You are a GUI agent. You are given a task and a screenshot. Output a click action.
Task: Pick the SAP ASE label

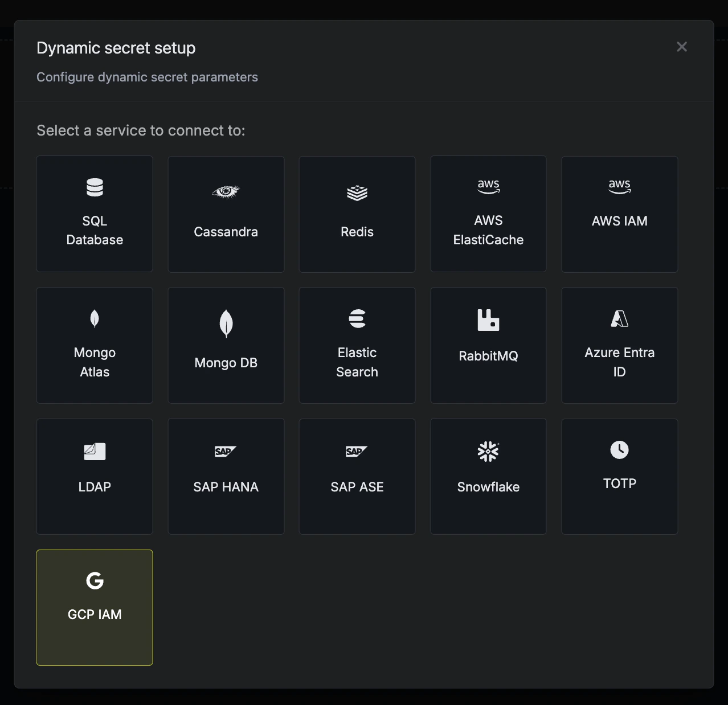tap(357, 487)
